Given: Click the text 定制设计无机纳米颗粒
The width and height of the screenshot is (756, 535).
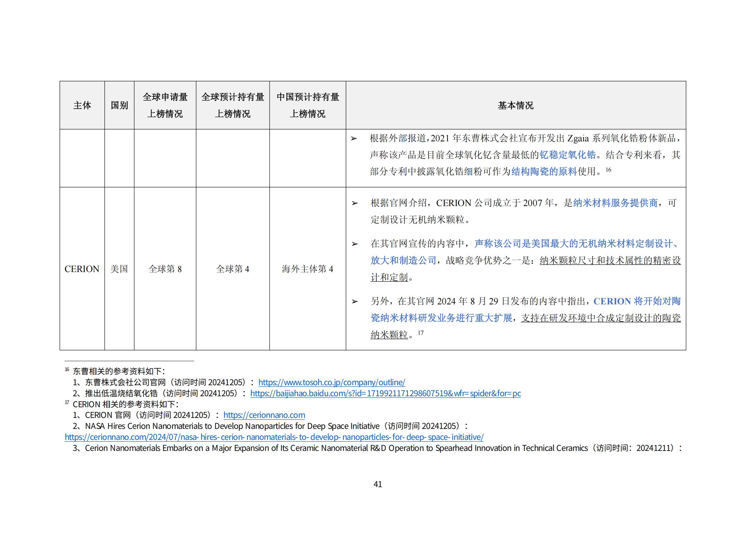Looking at the screenshot, I should coord(417,220).
